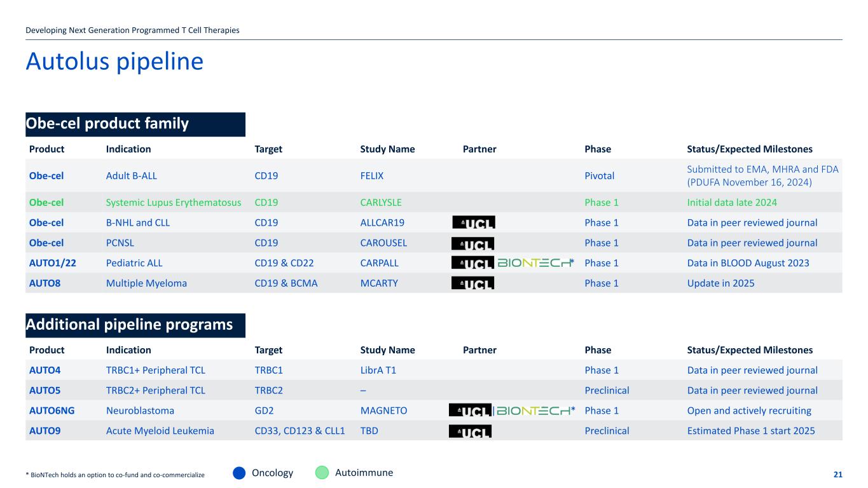868x488 pixels.
Task: Click the green Obe-cel Systemic Lupus product name
Action: pos(46,203)
